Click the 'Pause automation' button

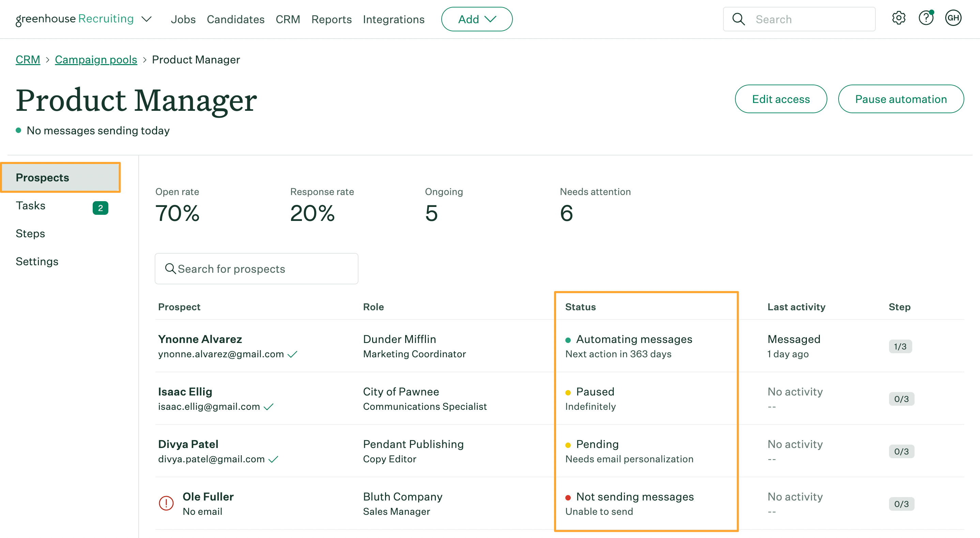coord(902,99)
